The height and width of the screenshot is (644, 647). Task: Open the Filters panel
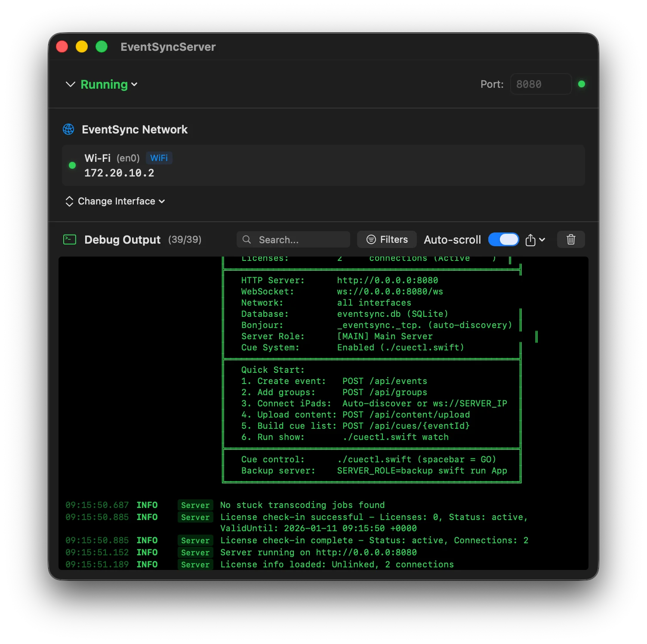[x=386, y=239]
